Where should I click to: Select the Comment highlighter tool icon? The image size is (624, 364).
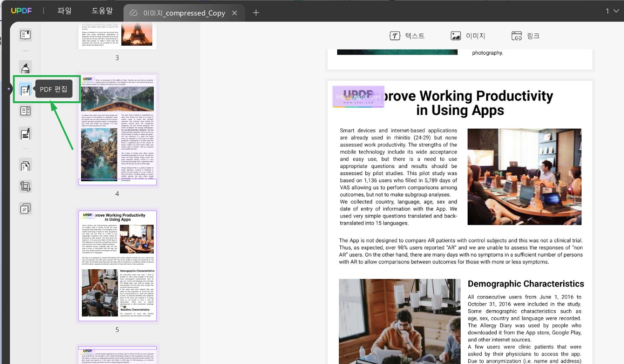click(x=25, y=68)
